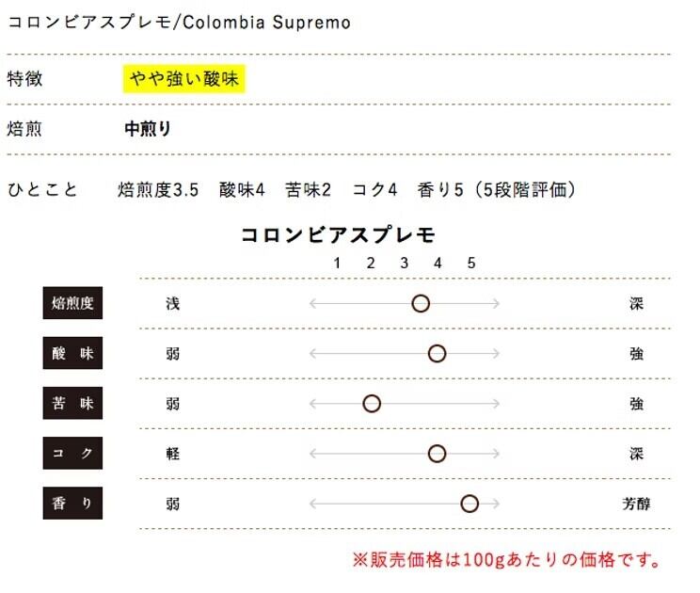The width and height of the screenshot is (700, 593).
Task: Click the 焙煎度 black label badge
Action: click(x=72, y=303)
